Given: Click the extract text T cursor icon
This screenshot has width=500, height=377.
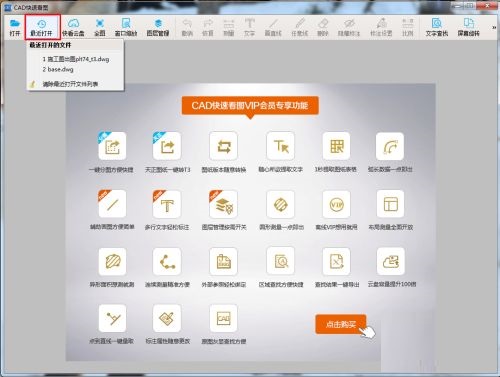Looking at the screenshot, I should 281,146.
